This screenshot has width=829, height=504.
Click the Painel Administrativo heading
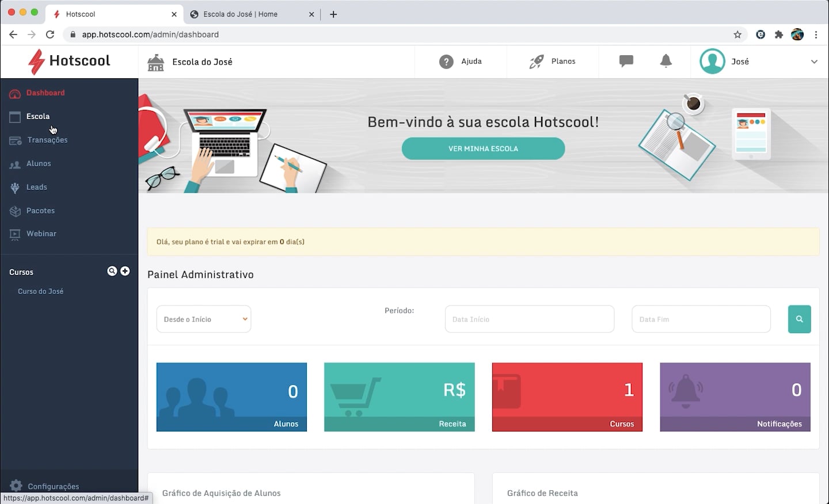(200, 274)
